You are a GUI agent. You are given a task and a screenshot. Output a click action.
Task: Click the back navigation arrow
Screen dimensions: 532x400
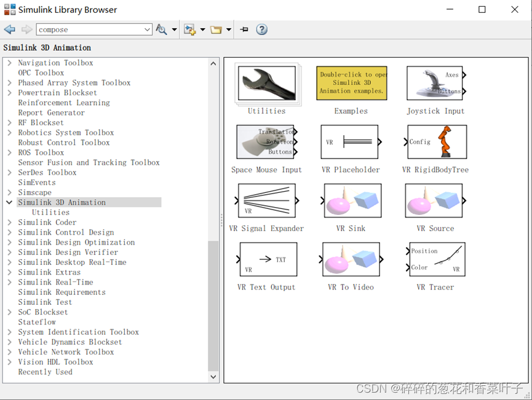(10, 29)
